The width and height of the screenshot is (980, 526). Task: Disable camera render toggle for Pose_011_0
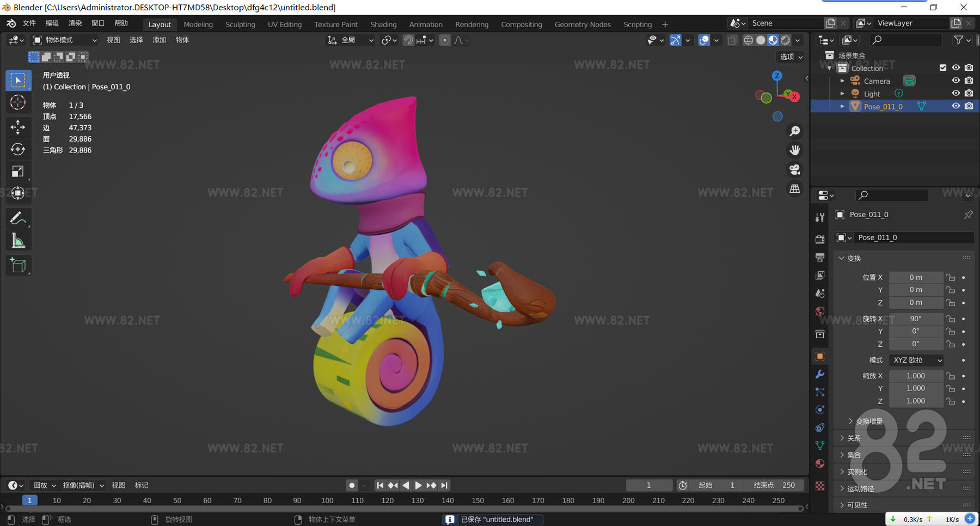[x=969, y=106]
